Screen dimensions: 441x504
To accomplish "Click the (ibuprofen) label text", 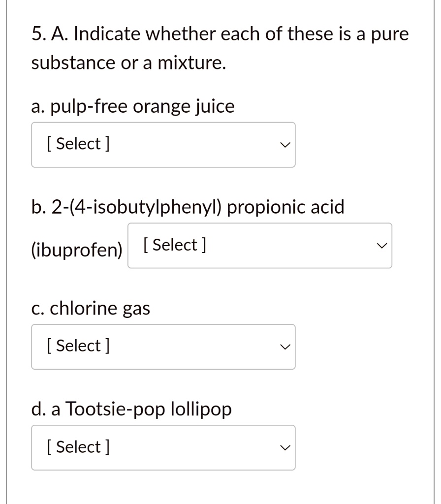I will (x=76, y=250).
